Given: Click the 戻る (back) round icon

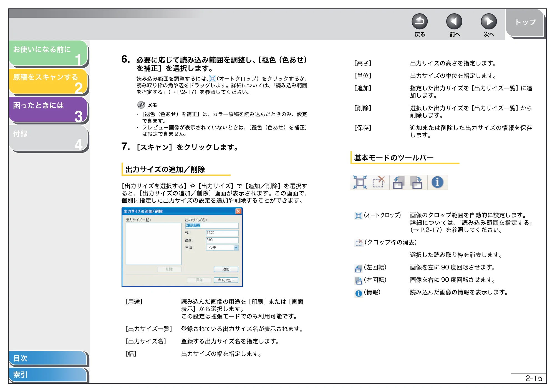Looking at the screenshot, I should (x=419, y=21).
